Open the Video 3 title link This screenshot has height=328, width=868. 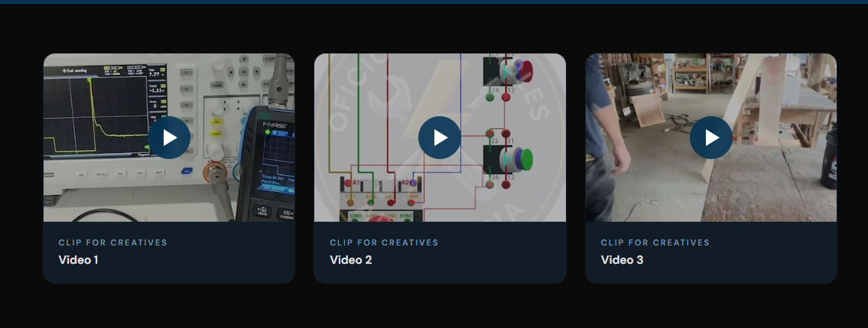click(623, 259)
